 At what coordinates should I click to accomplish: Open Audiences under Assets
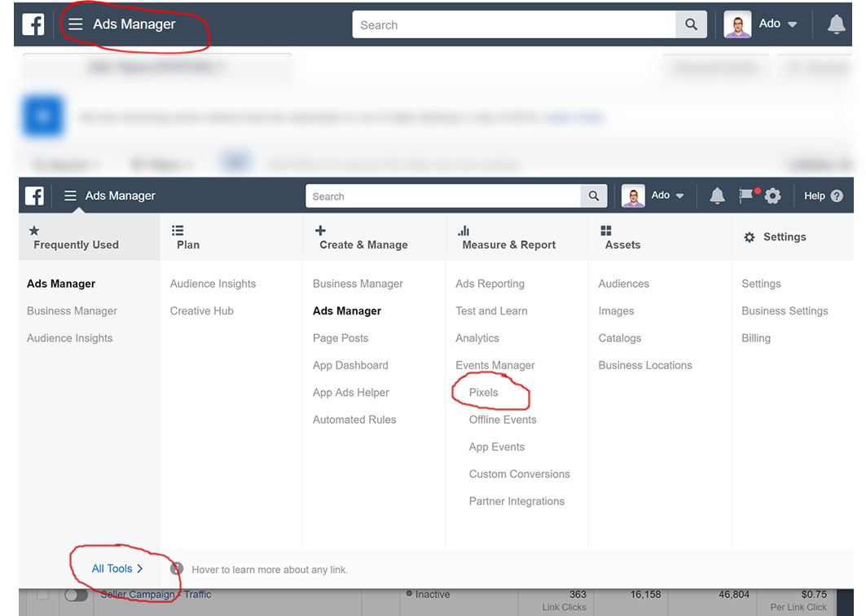tap(623, 284)
